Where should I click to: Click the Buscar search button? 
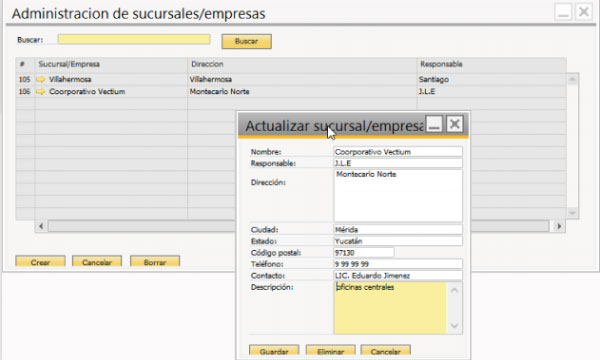246,41
